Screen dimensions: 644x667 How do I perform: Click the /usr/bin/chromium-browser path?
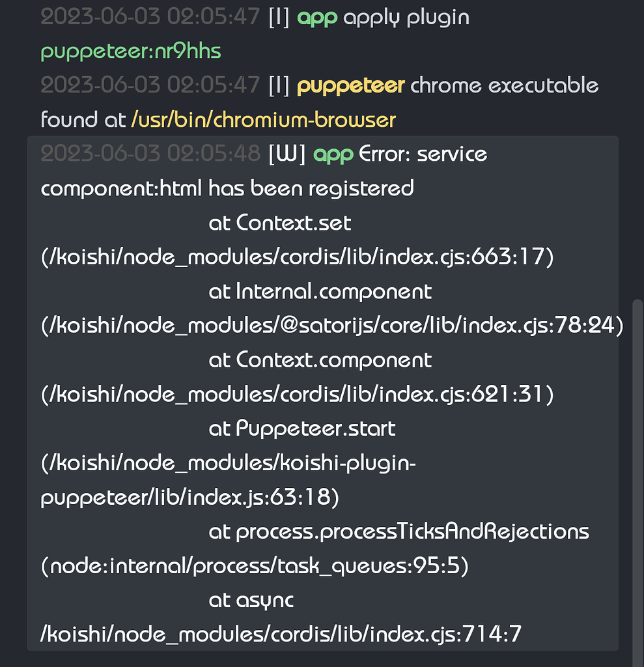pos(263,120)
